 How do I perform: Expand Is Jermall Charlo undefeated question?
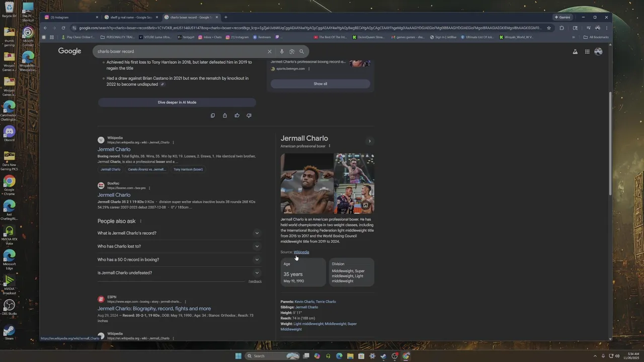180,273
